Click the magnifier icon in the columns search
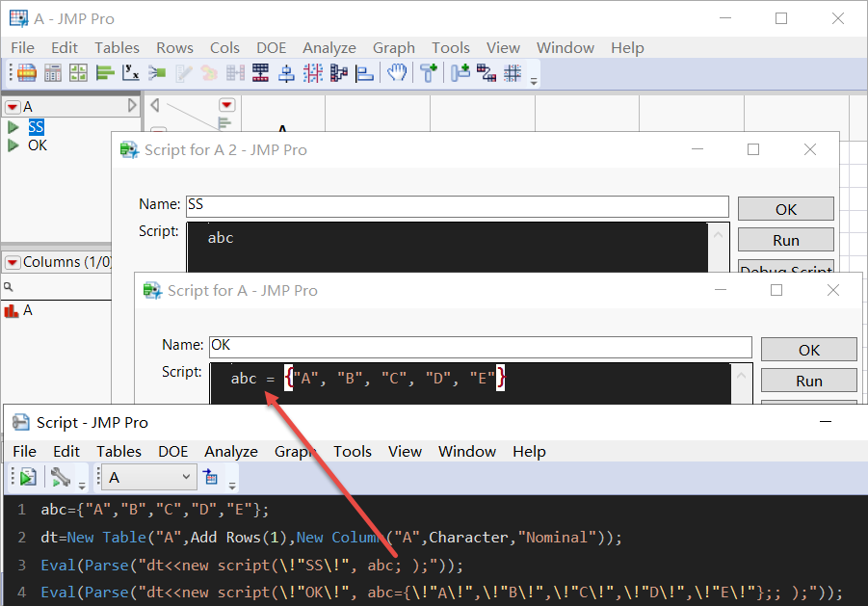This screenshot has width=868, height=606. [9, 287]
